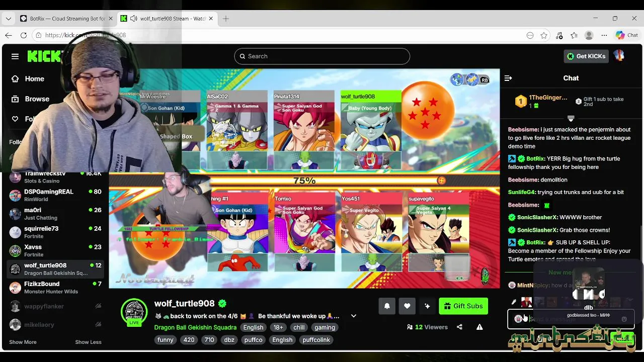Image resolution: width=644 pixels, height=362 pixels.
Task: Open the Kick hamburger menu
Action: click(15, 56)
